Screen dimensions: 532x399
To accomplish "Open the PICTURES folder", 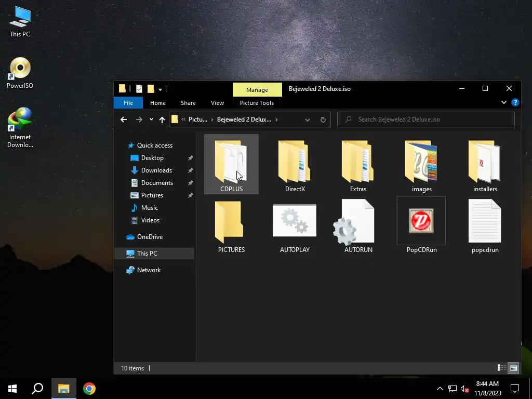I will coord(231,225).
